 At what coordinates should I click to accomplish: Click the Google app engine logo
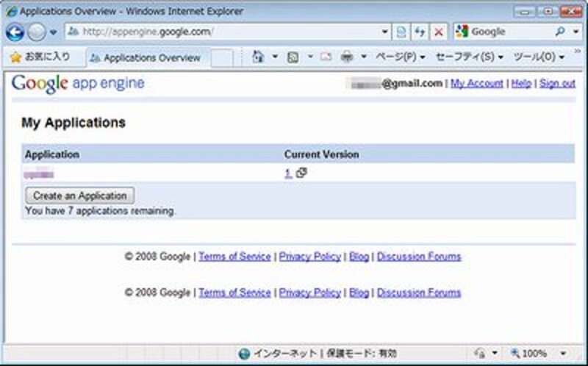coord(78,84)
